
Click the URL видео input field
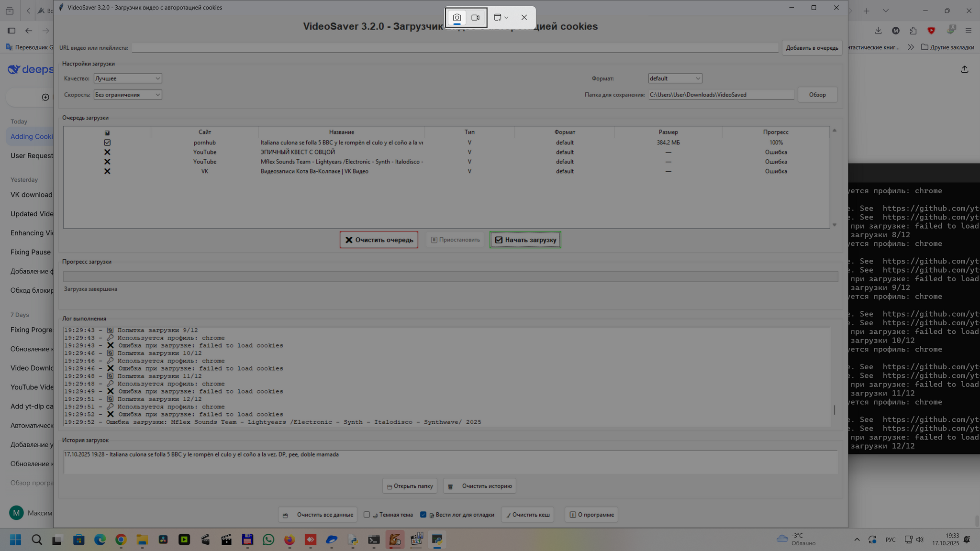(455, 48)
